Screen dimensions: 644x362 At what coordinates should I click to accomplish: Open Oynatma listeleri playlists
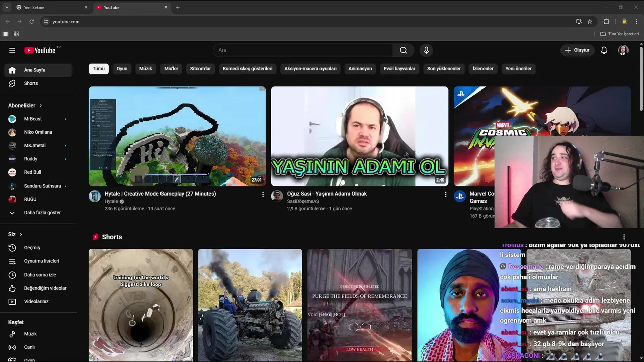[38, 261]
